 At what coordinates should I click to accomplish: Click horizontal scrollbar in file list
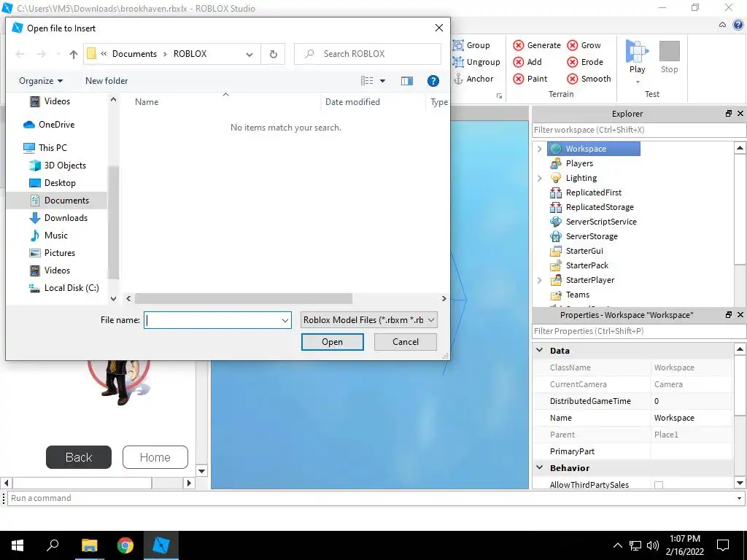pos(244,298)
